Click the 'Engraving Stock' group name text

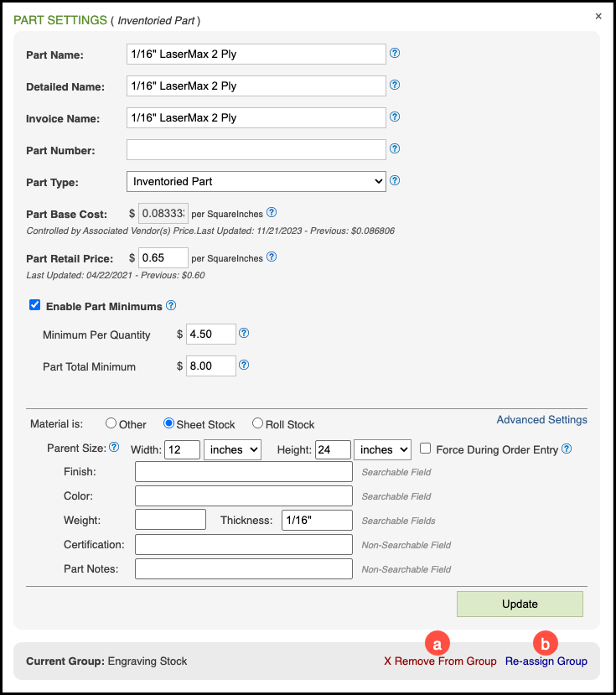click(148, 661)
